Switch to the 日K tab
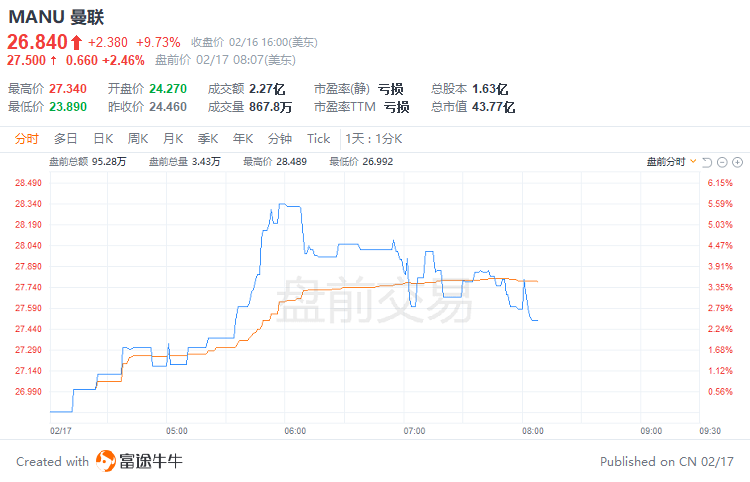The height and width of the screenshot is (482, 750). pos(103,139)
